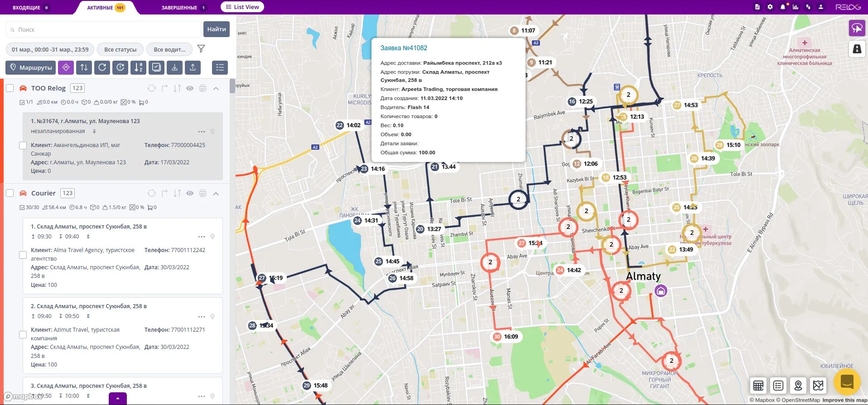Print the Courier route
868x405 pixels.
point(203,193)
